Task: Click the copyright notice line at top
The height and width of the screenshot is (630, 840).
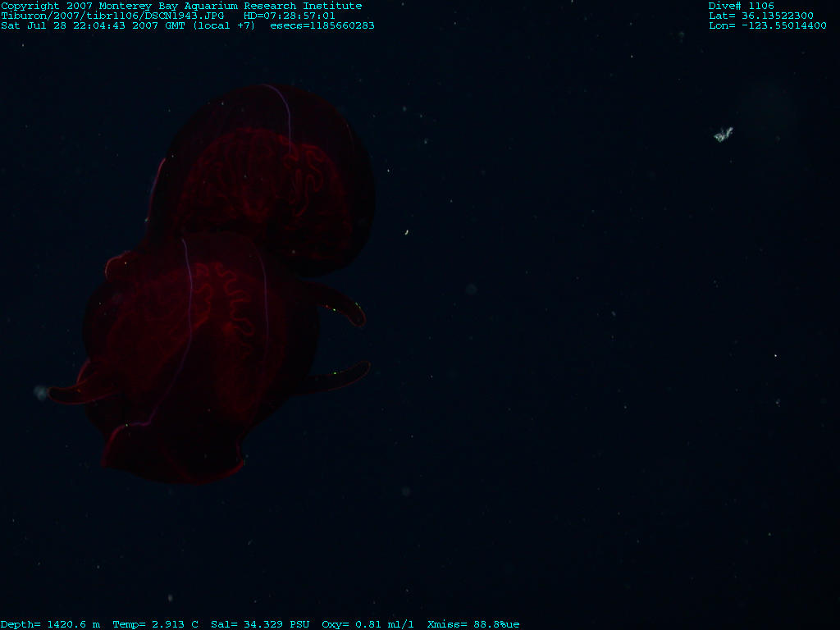Action: point(181,6)
